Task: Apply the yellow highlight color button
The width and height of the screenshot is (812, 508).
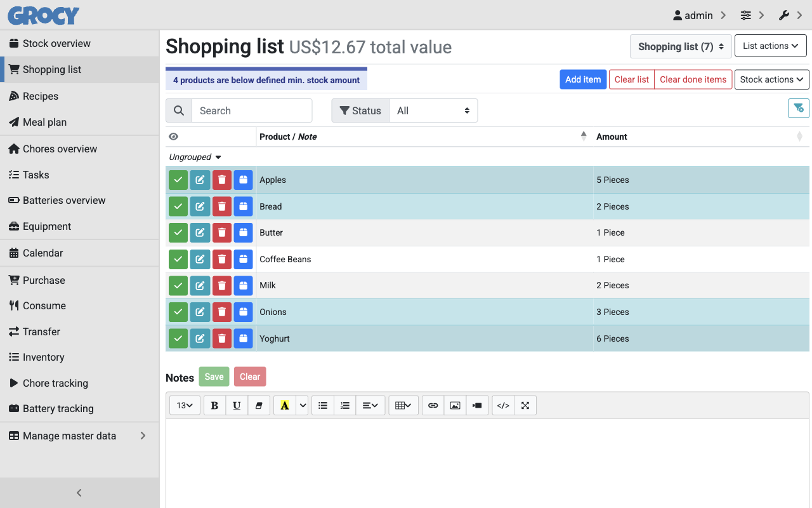Action: (x=285, y=405)
